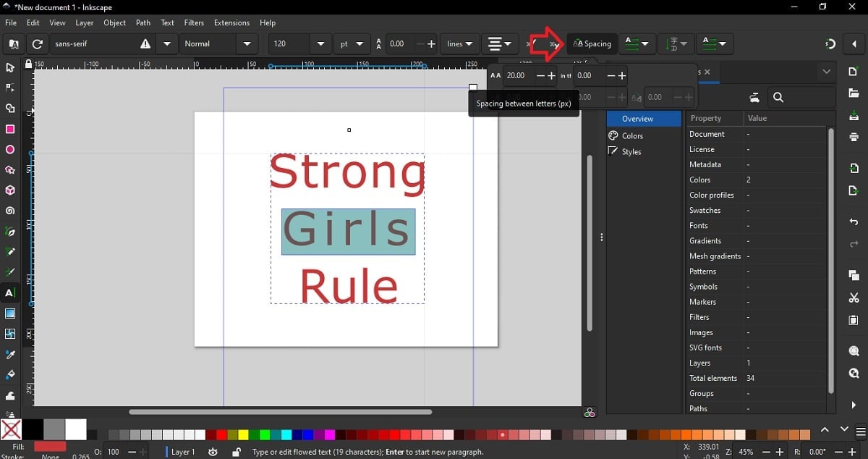This screenshot has width=868, height=459.
Task: Toggle the lock for Layer 1
Action: tap(236, 452)
